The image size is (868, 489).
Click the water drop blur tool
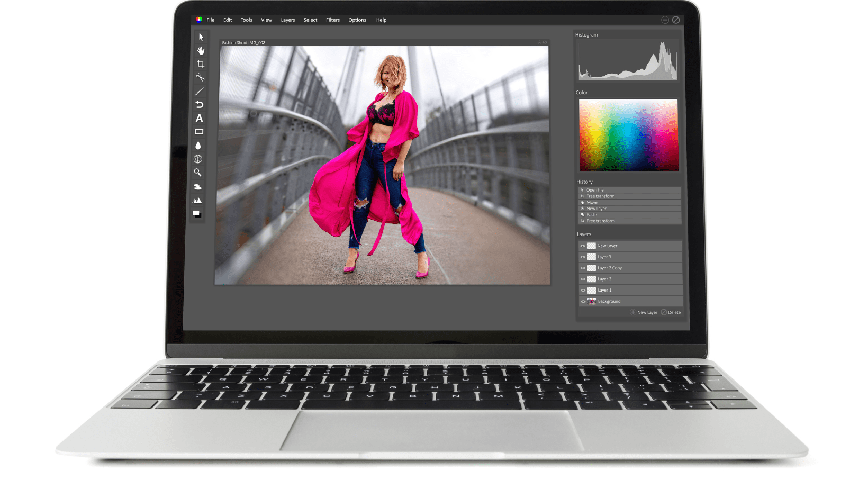[x=198, y=146]
